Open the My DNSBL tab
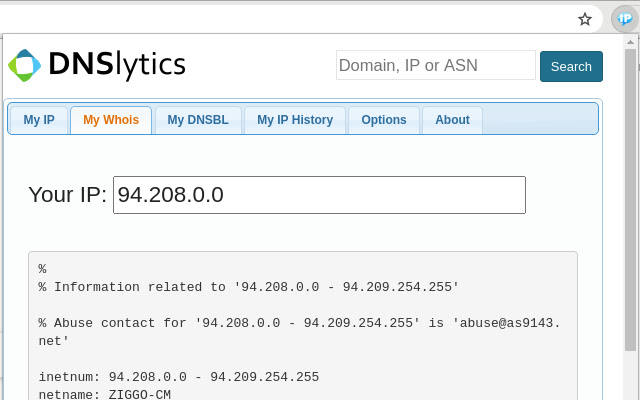Screen dimensions: 640x400 [x=198, y=120]
